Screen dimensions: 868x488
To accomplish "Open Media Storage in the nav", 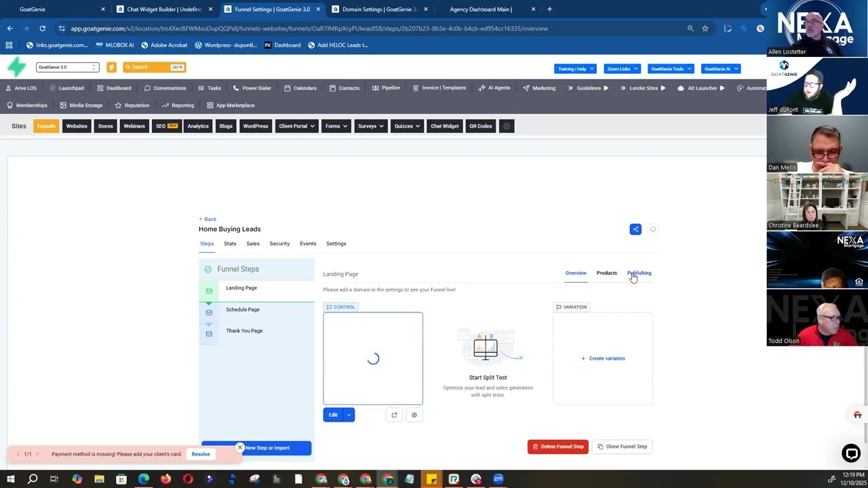I will click(81, 105).
